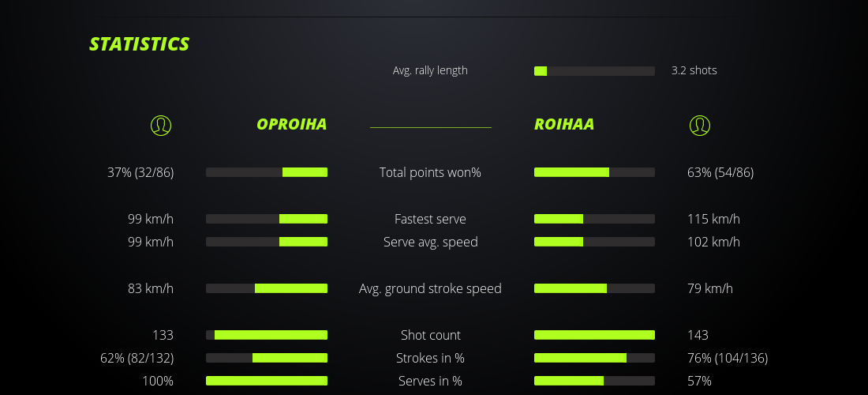Screen dimensions: 868x395
Task: Click the 'Avg. rally length' label
Action: [x=430, y=70]
